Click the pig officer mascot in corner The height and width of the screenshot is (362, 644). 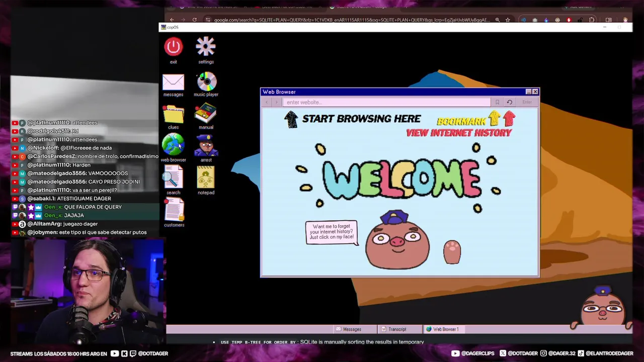pos(603,307)
